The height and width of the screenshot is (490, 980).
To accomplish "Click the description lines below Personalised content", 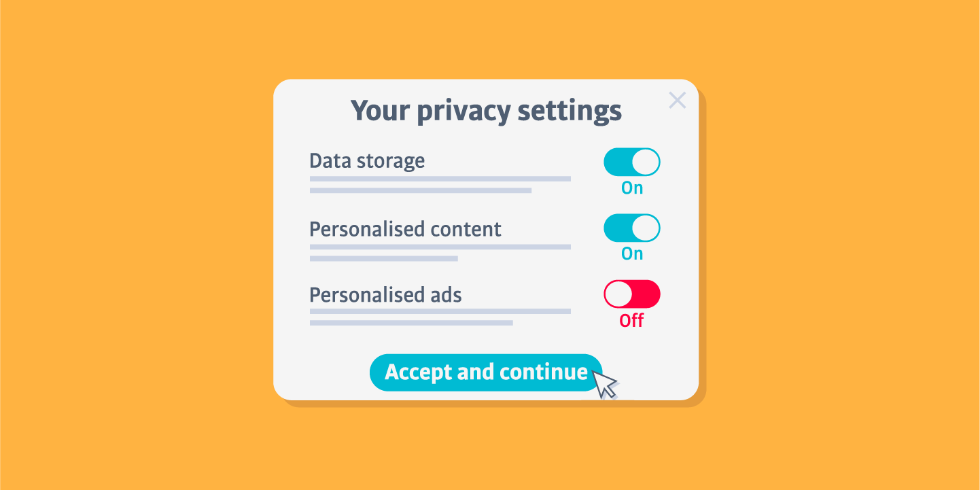I will click(x=440, y=253).
